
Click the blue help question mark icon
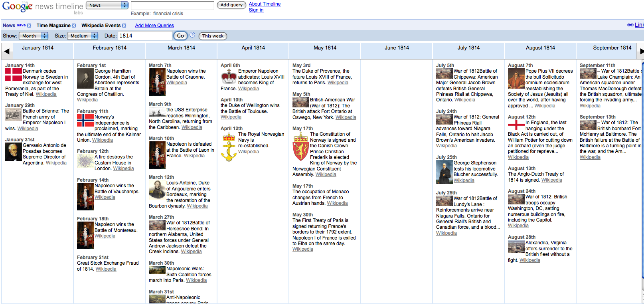click(x=192, y=35)
